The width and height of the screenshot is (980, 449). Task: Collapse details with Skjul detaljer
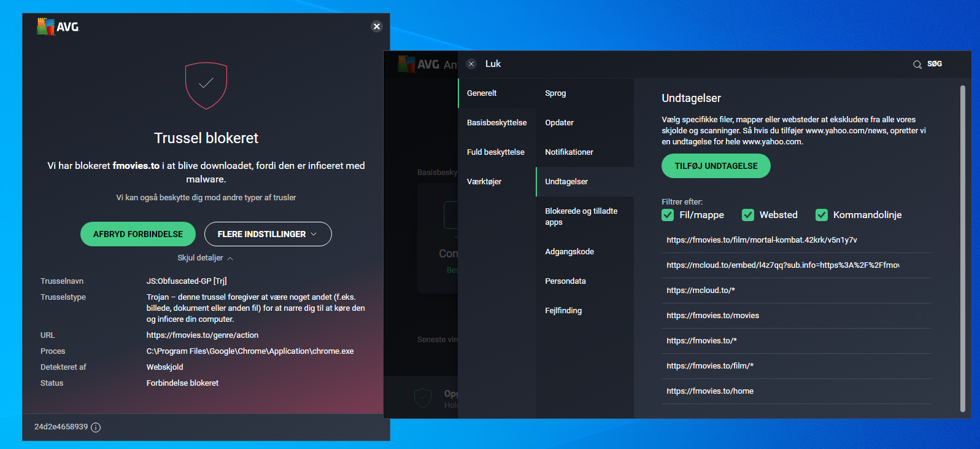(206, 258)
